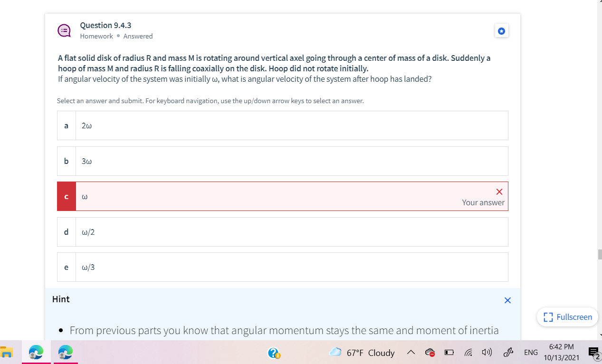Open the clock showing 6:42 PM
This screenshot has width=602, height=364.
click(561, 352)
